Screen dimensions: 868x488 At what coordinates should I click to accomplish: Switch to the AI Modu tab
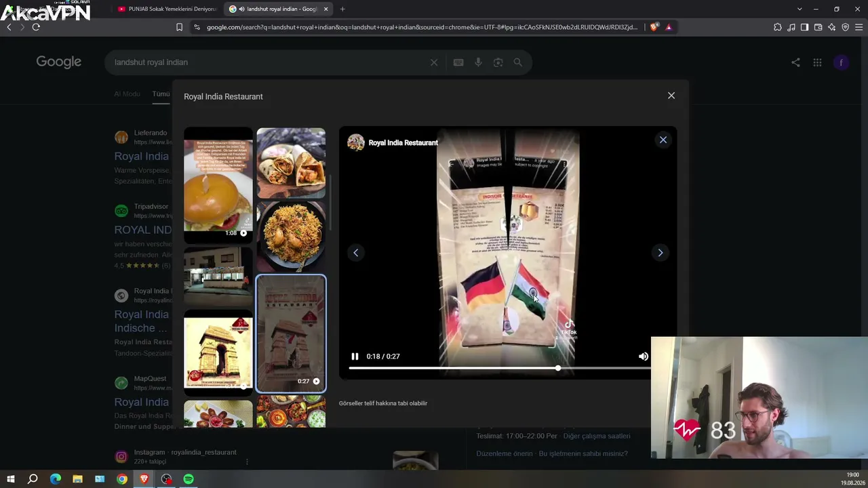point(127,94)
